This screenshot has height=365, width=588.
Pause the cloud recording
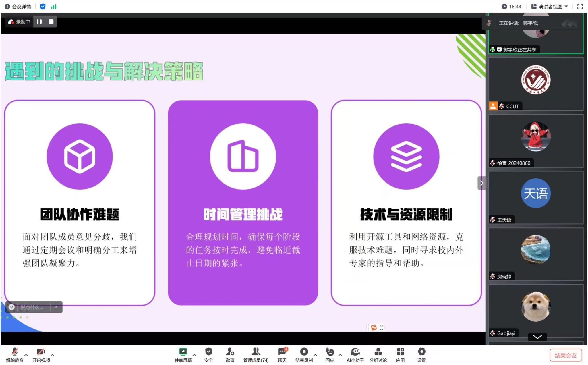[39, 22]
